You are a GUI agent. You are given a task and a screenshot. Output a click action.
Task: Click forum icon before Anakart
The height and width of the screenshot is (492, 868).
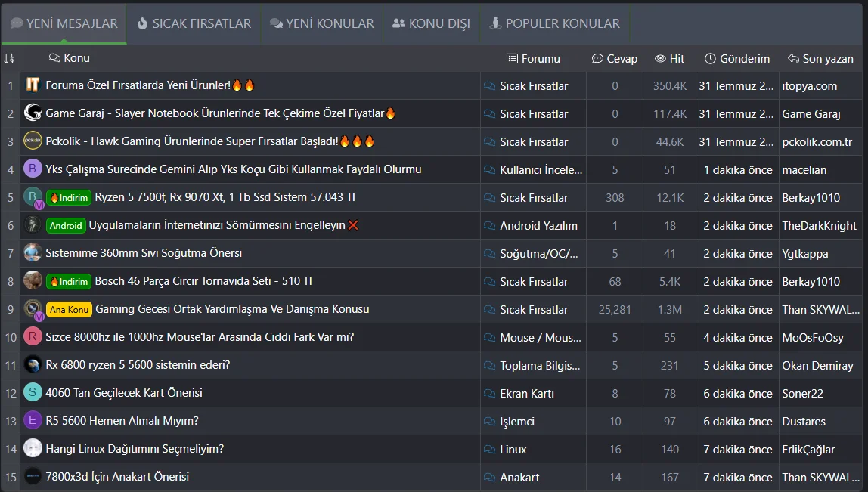coord(489,477)
